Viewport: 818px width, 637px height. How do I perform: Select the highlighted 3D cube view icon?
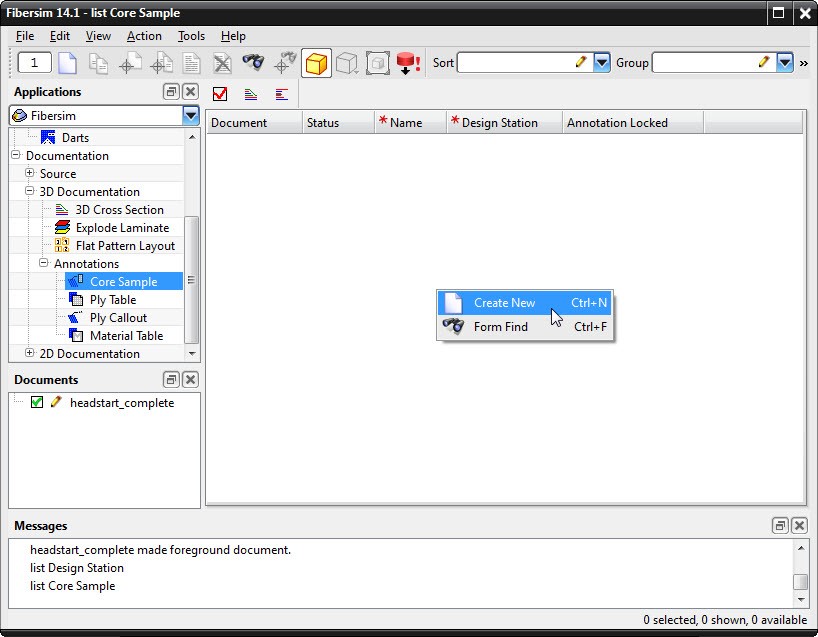pyautogui.click(x=317, y=62)
